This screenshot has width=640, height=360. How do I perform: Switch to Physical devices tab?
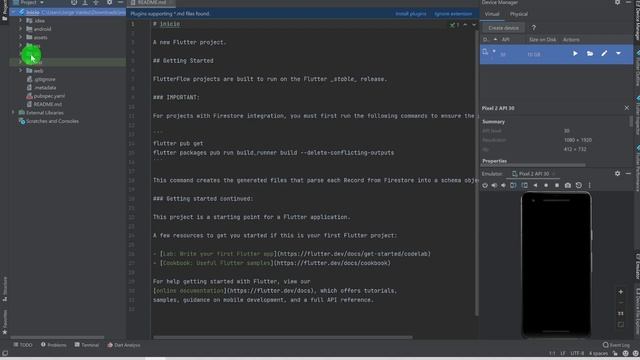point(519,14)
